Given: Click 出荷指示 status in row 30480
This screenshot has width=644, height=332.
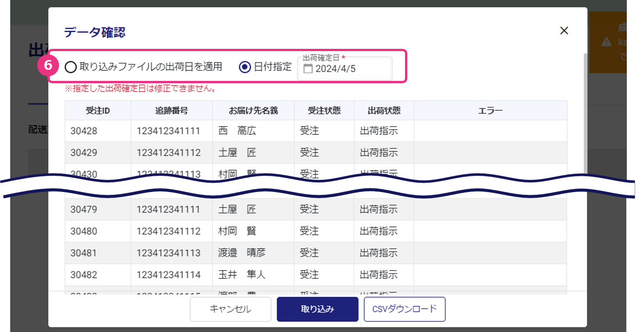Looking at the screenshot, I should tap(379, 231).
